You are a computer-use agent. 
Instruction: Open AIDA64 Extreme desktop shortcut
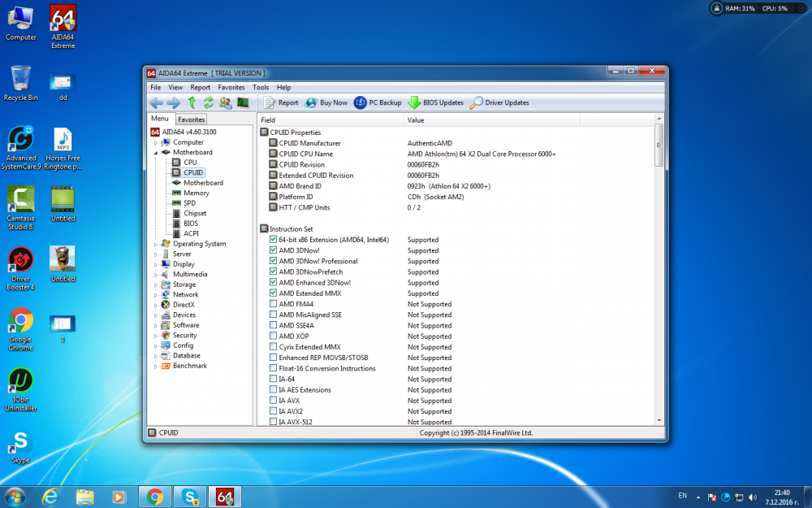coord(63,27)
